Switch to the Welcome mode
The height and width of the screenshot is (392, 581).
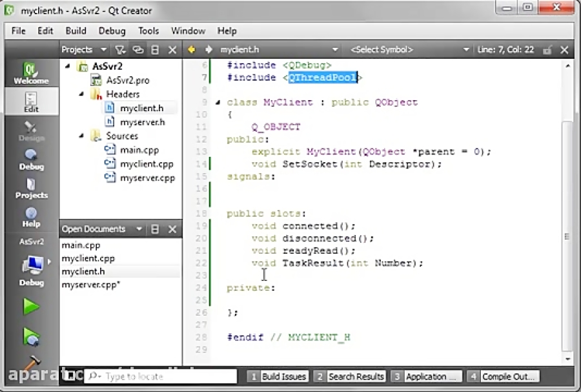(30, 71)
